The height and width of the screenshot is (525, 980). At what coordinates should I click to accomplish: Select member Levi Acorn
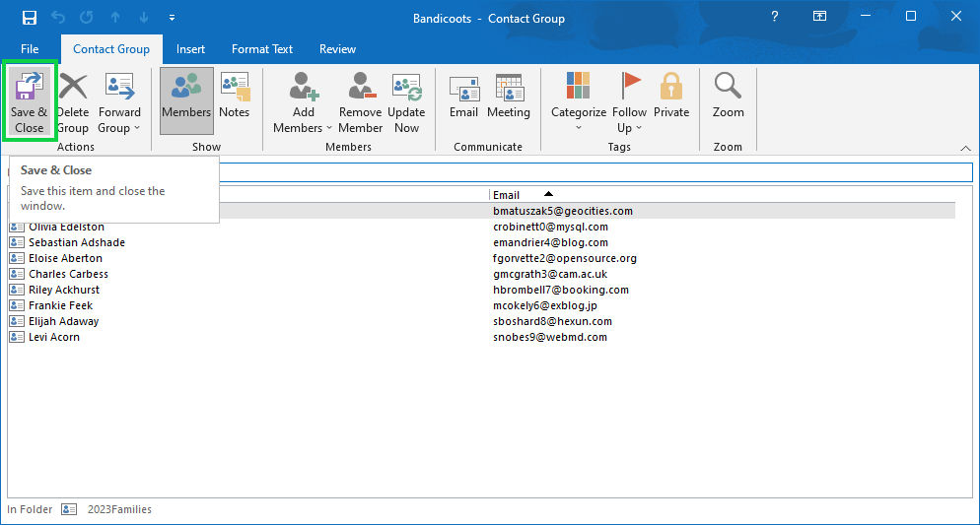pyautogui.click(x=54, y=337)
